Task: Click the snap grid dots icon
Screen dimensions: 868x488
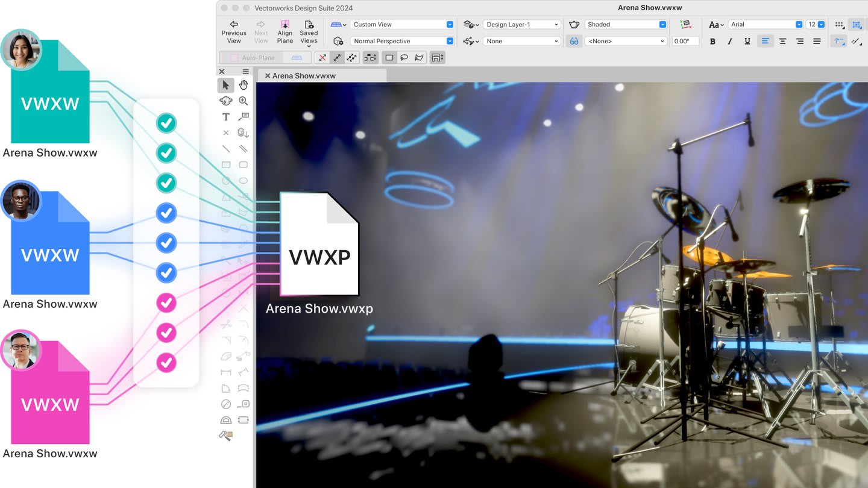Action: point(839,25)
